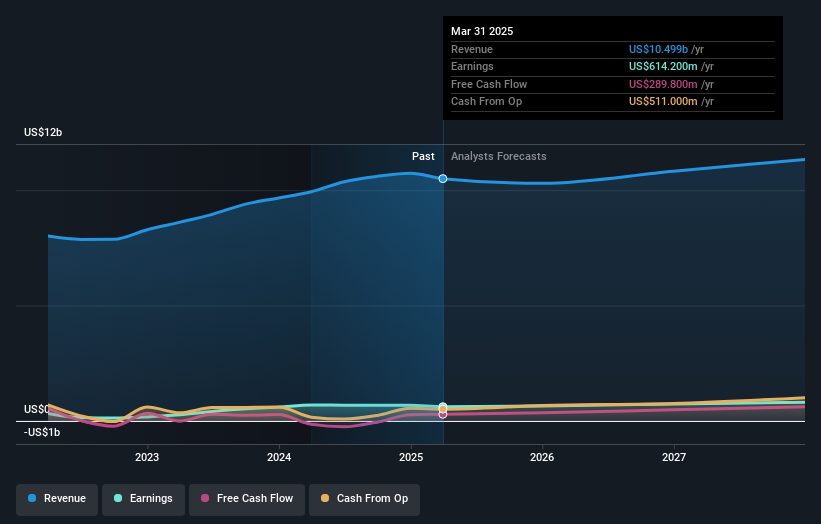The image size is (821, 524).
Task: Click the 2025 x-axis label
Action: [411, 457]
